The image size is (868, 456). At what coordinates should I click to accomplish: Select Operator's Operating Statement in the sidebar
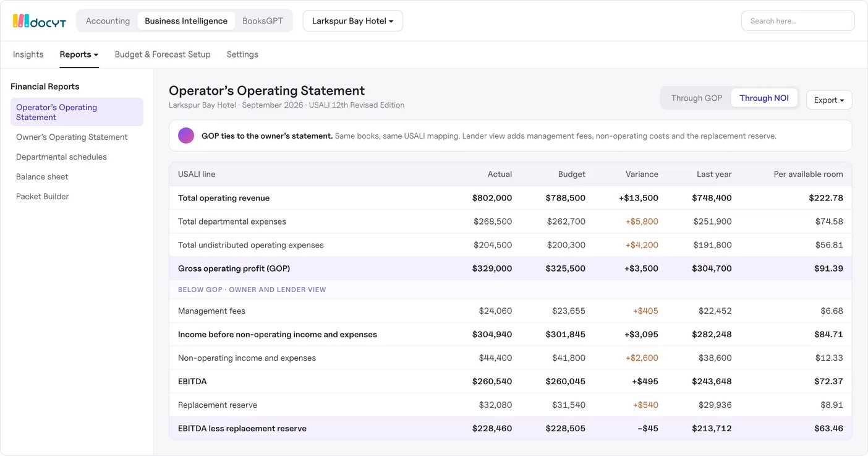(x=77, y=112)
